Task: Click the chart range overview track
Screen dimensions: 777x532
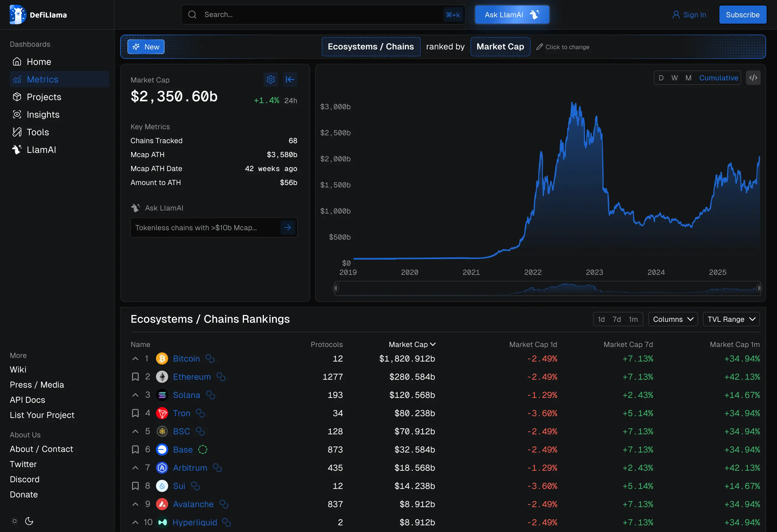Action: point(547,288)
